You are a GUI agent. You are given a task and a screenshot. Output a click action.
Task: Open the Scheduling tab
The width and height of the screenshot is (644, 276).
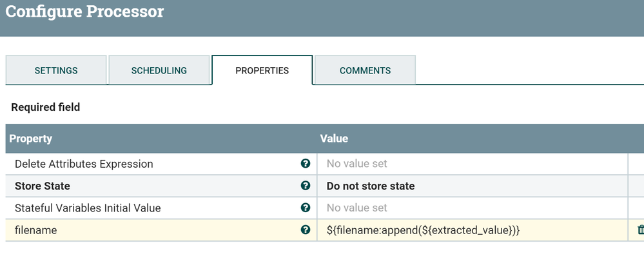[x=159, y=70]
